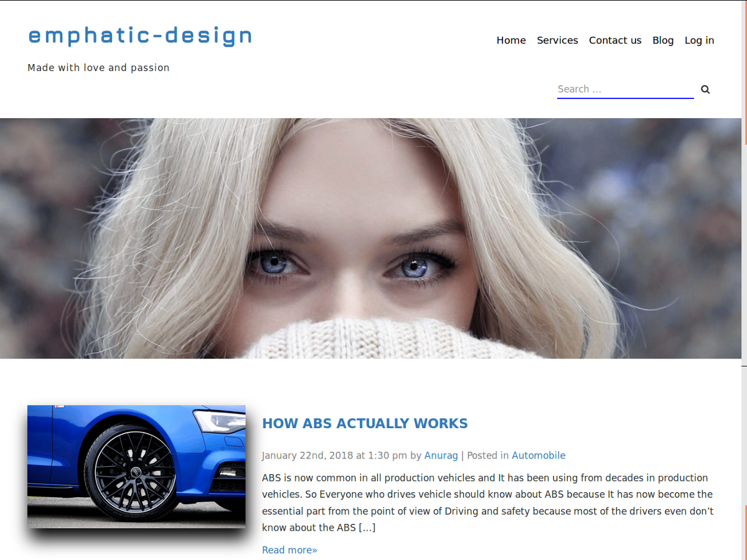This screenshot has height=560, width=747.
Task: Click the [...] ellipsis ending the excerpt
Action: 367,528
